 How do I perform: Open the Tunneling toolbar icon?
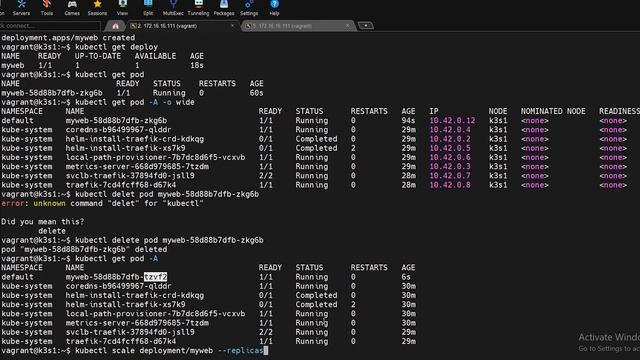click(198, 7)
